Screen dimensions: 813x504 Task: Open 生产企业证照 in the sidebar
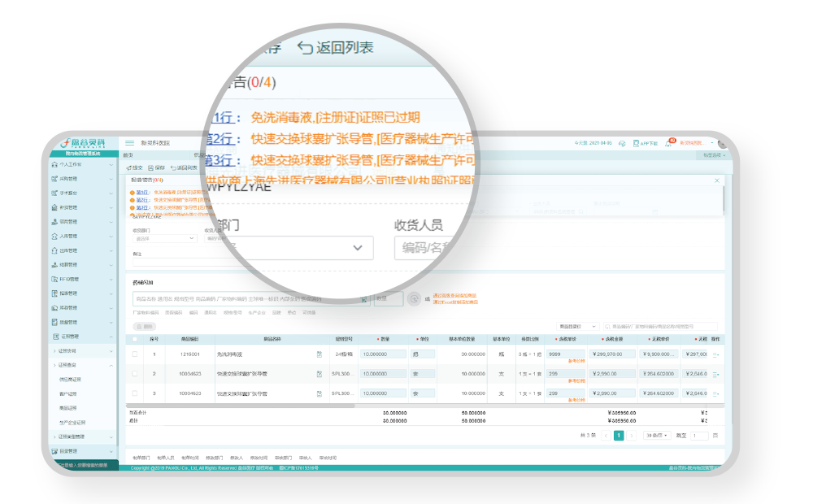(x=72, y=423)
